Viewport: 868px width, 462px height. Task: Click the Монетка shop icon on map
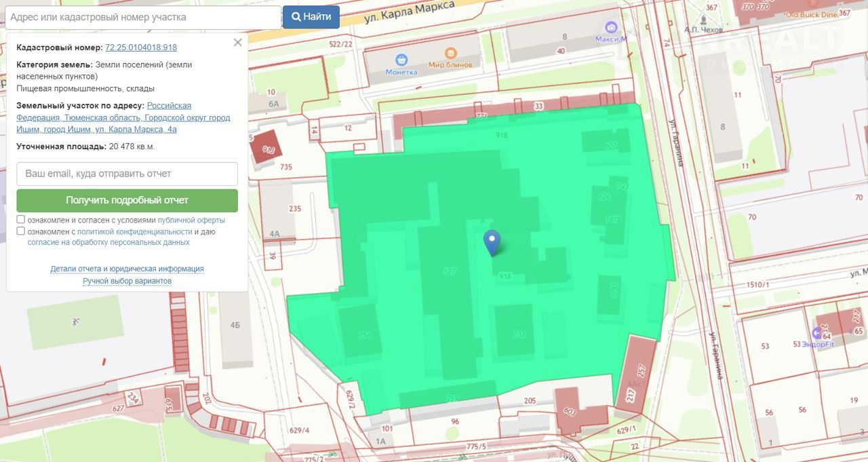(x=401, y=60)
